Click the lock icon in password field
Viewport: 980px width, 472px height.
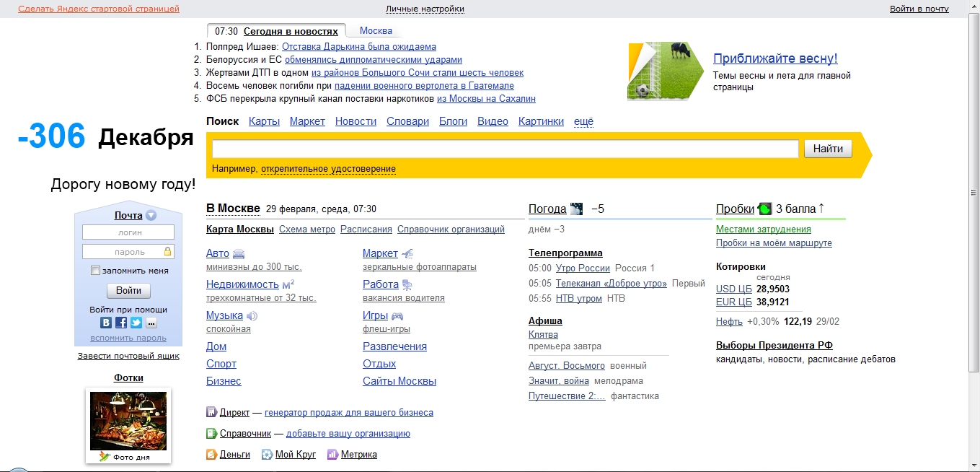point(167,252)
